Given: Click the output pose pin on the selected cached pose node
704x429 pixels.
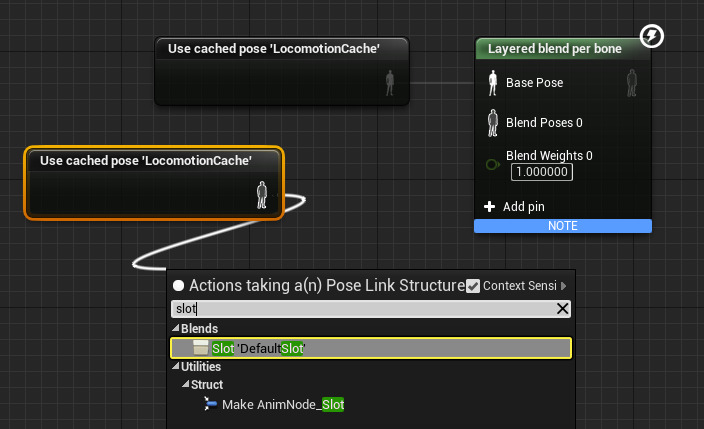Looking at the screenshot, I should click(262, 194).
